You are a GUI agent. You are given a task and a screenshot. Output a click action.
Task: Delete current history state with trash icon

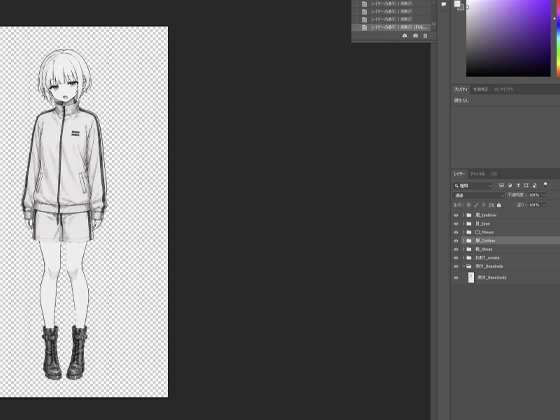point(425,36)
